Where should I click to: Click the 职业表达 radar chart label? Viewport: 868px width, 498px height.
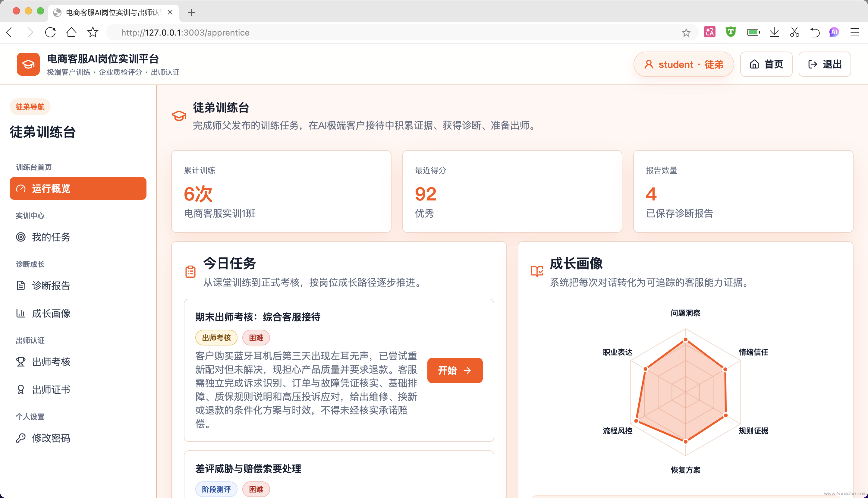click(x=618, y=352)
